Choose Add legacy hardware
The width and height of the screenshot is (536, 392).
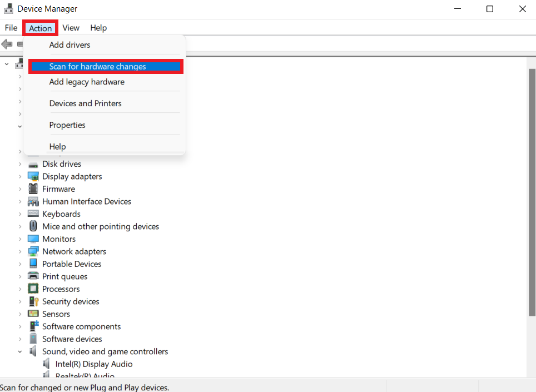[x=87, y=82]
